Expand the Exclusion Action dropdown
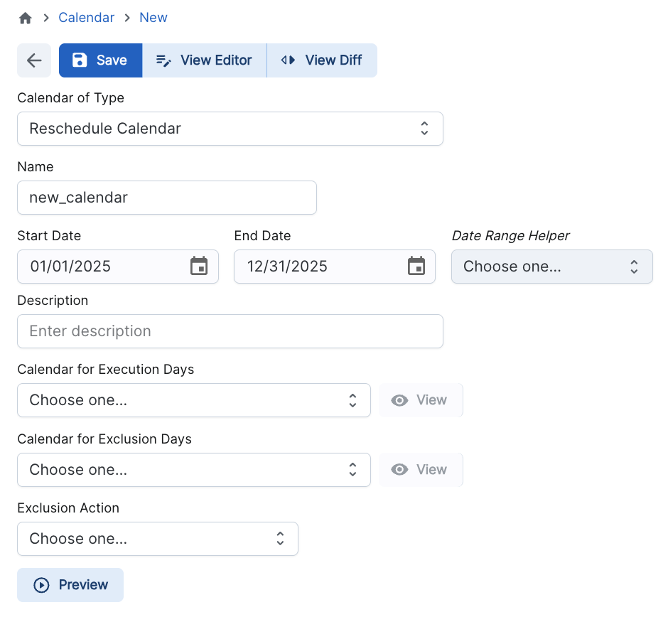The image size is (668, 644). pos(157,539)
